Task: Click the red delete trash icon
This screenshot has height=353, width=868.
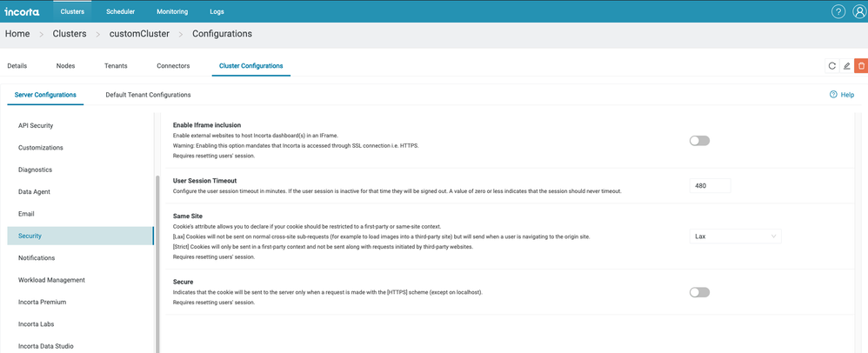Action: [x=861, y=66]
